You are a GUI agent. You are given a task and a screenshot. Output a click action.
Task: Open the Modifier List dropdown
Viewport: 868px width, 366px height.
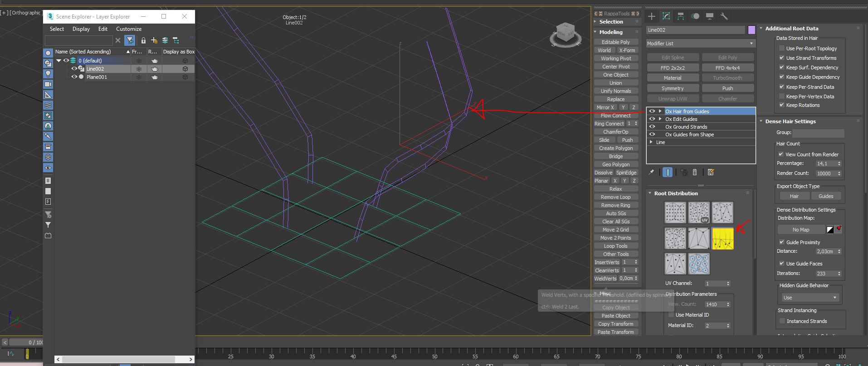coord(700,43)
